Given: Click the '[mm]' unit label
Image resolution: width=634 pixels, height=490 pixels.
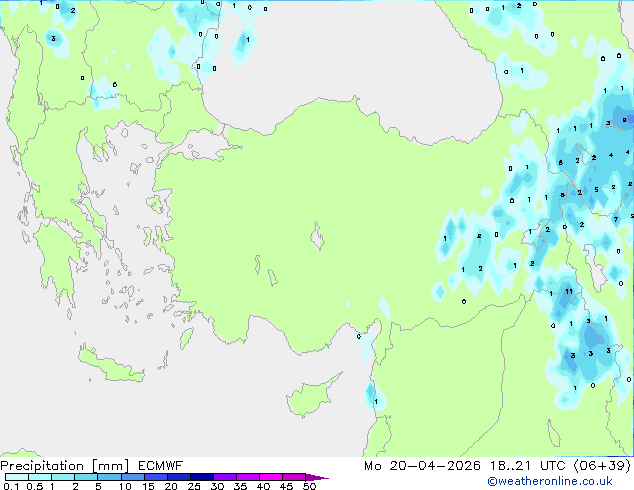Looking at the screenshot, I should click(x=110, y=466).
